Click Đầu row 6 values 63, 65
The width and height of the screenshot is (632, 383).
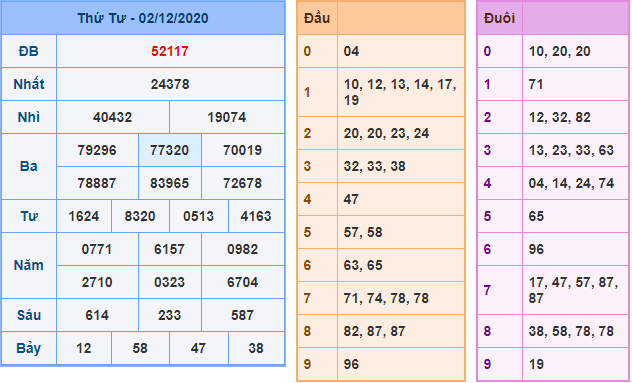click(363, 266)
